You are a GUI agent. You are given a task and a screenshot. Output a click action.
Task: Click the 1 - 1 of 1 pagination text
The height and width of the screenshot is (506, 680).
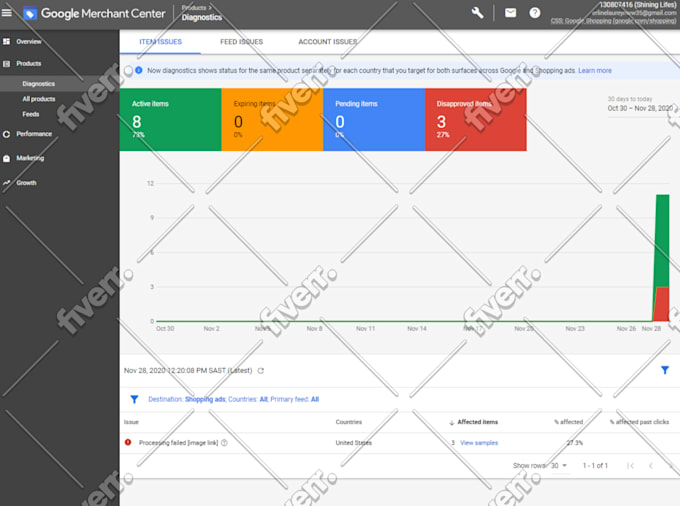[x=595, y=466]
